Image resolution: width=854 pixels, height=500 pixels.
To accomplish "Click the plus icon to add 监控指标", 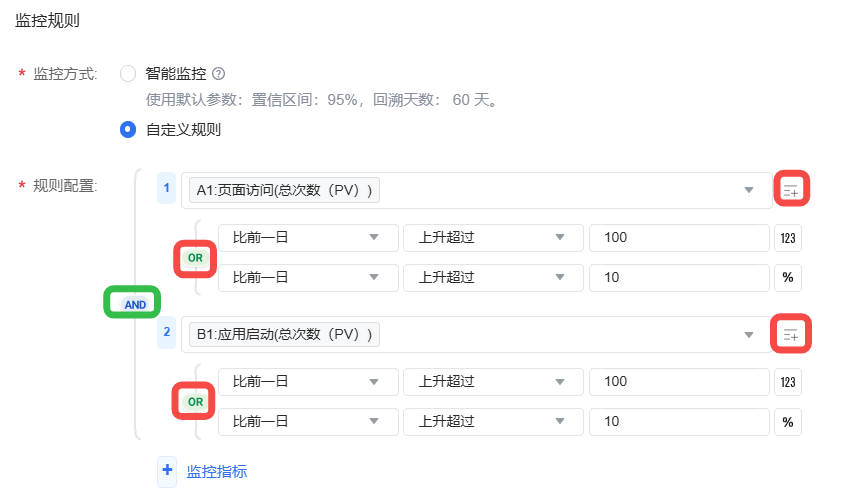I will pyautogui.click(x=167, y=470).
